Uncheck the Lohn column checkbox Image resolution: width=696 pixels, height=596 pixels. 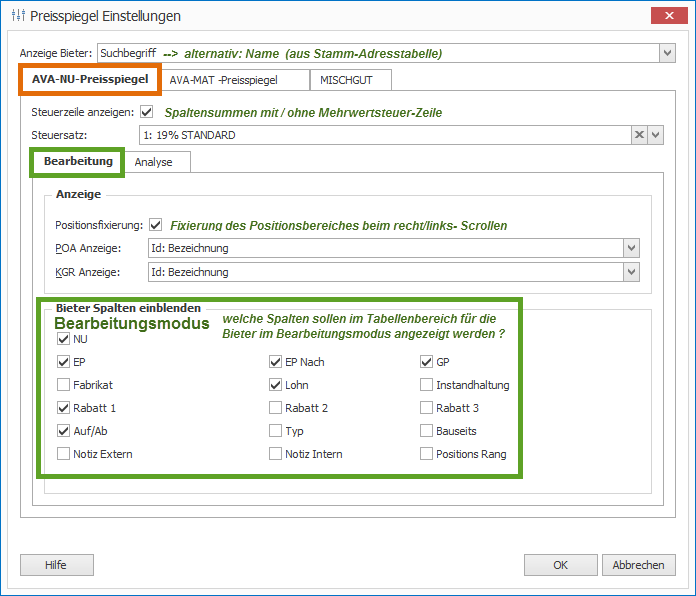[x=276, y=385]
